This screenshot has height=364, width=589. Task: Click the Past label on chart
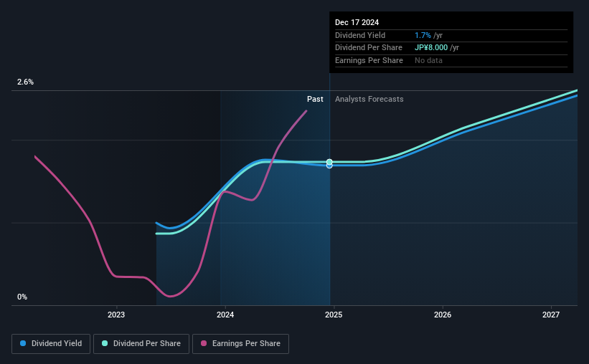[315, 99]
